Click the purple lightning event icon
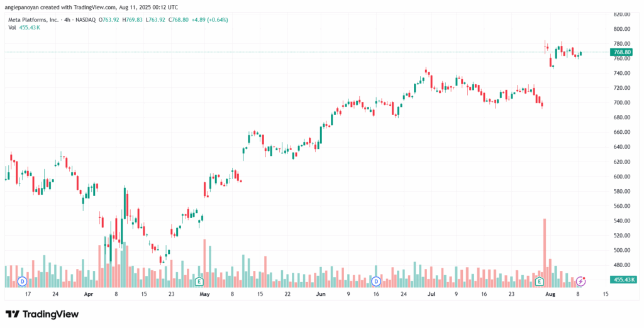644x328 pixels. (581, 280)
